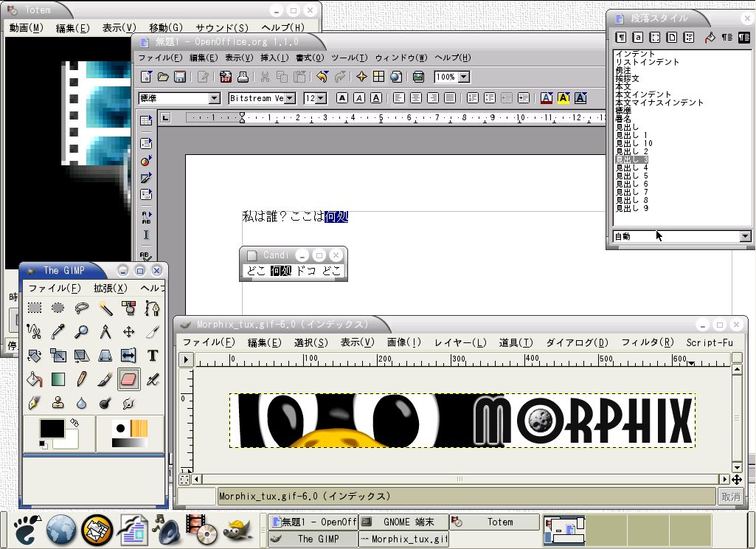The image size is (756, 549).
Task: Toggle the active Eraser tool in GIMP
Action: 129,379
